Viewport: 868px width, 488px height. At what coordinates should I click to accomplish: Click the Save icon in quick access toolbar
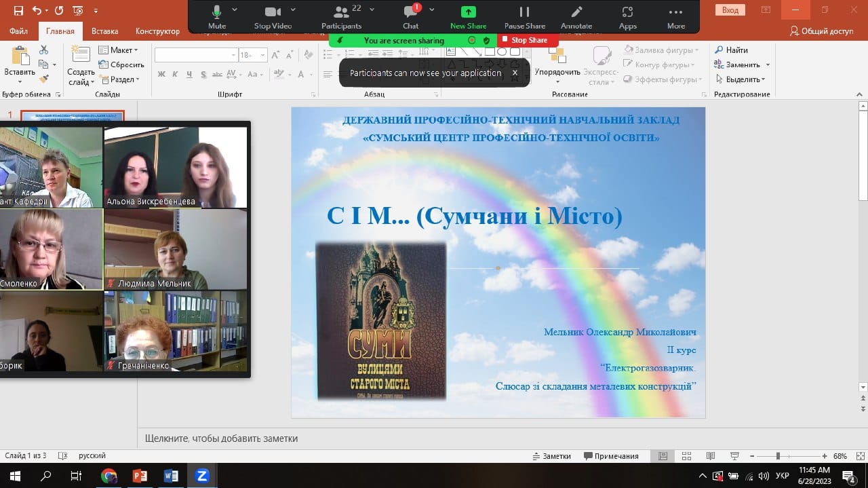[x=18, y=10]
